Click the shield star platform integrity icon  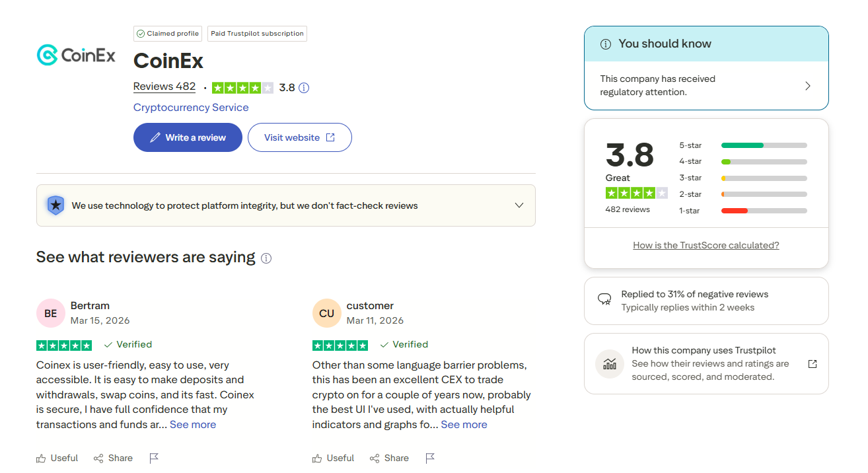click(55, 205)
